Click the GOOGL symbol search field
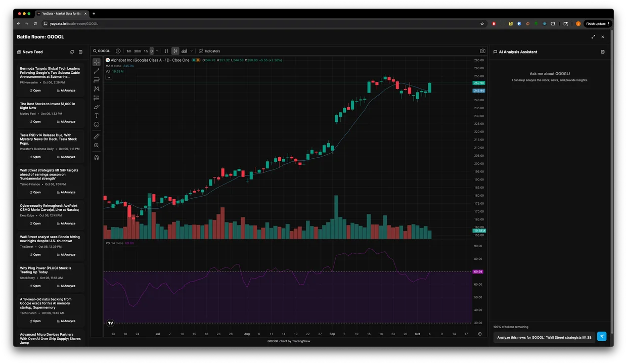The image size is (627, 364). [102, 51]
